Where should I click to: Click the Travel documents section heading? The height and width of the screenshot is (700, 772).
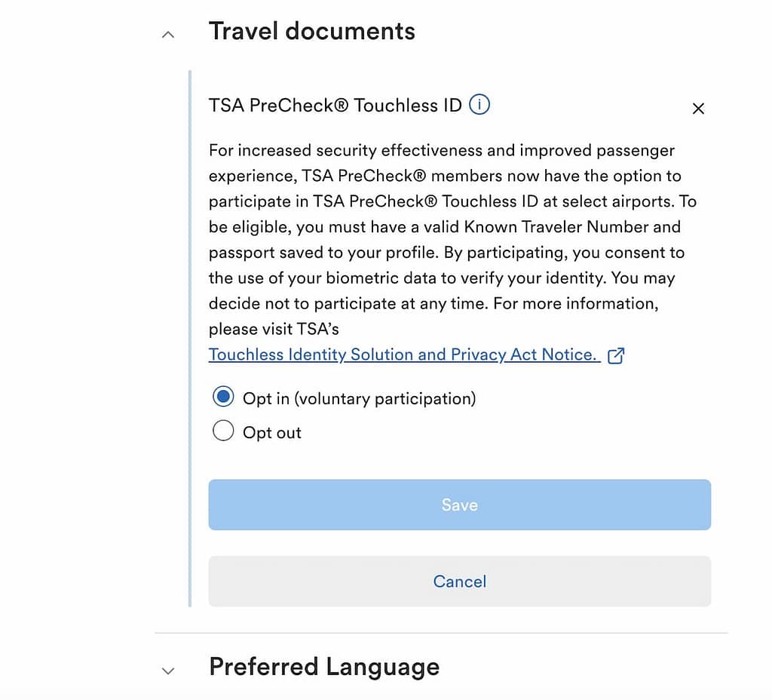(x=312, y=31)
